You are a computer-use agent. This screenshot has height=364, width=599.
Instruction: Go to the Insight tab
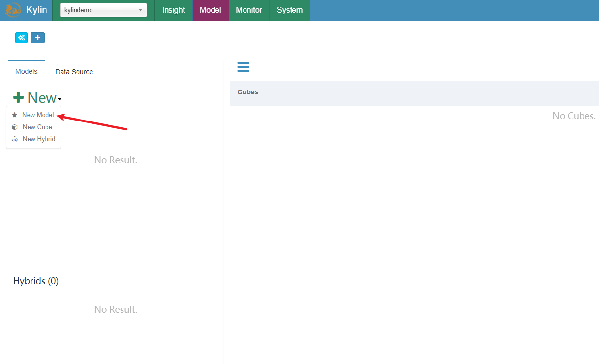point(173,10)
